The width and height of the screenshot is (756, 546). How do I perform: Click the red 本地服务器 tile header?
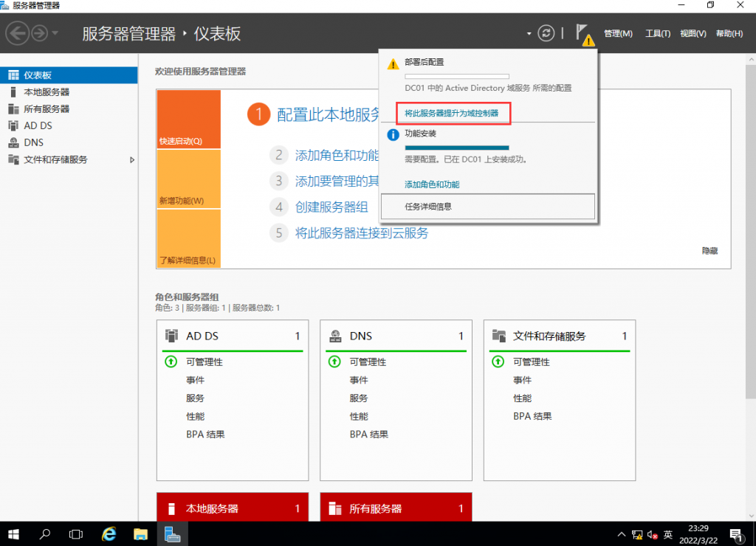[233, 508]
